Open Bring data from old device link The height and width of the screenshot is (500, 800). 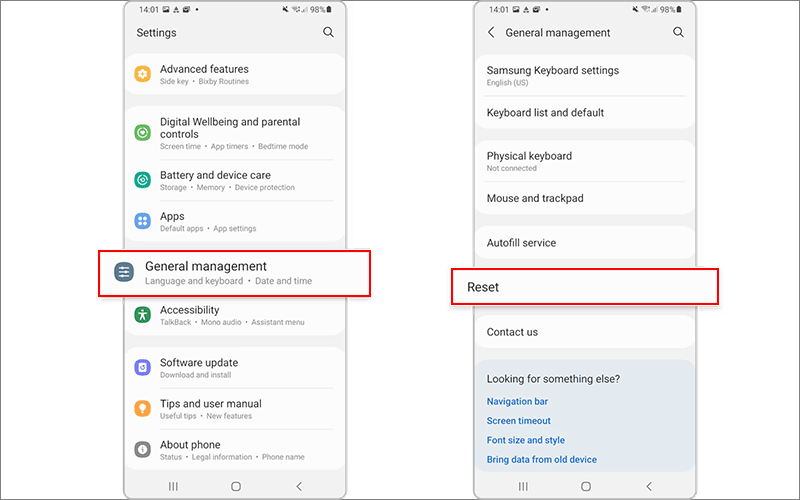[x=541, y=460]
